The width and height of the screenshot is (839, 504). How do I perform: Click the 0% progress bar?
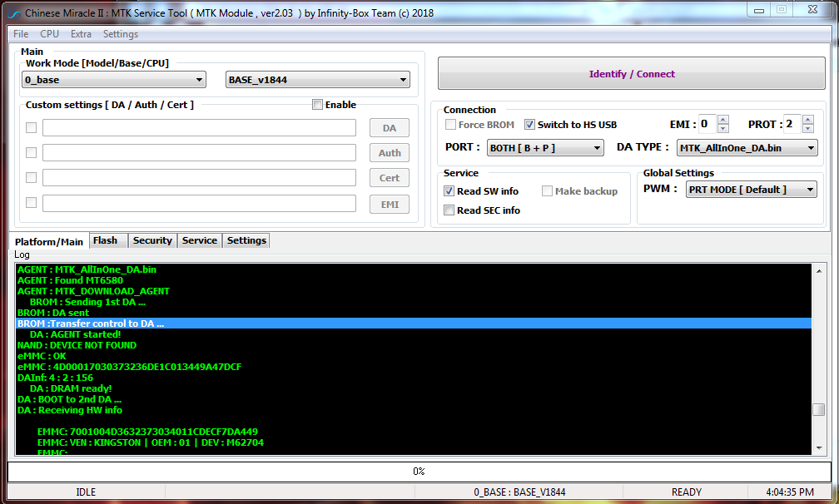(419, 472)
